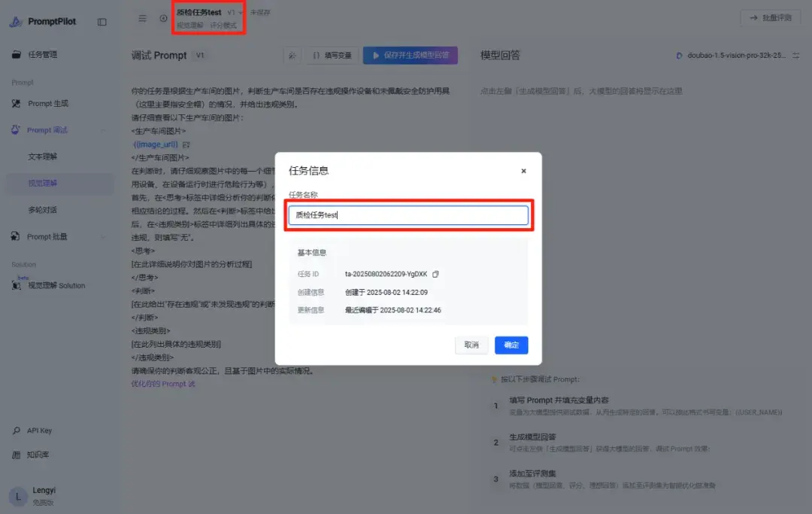Open 任务管理 folder in sidebar
This screenshot has height=514, width=812.
(42, 54)
